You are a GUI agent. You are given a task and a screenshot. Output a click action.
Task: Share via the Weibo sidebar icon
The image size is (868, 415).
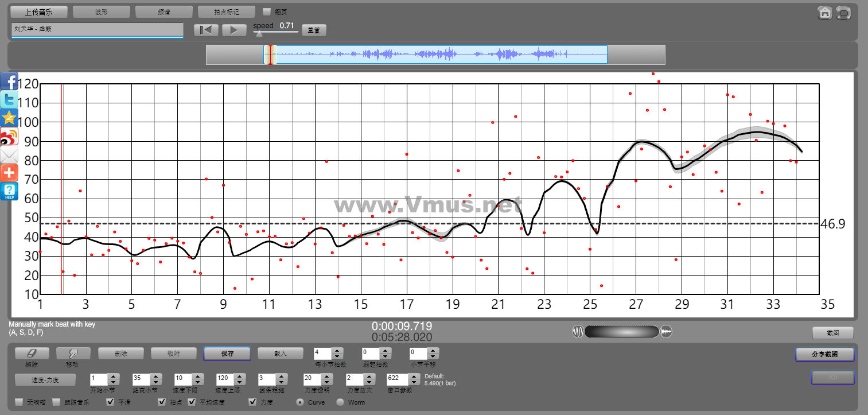coord(9,137)
